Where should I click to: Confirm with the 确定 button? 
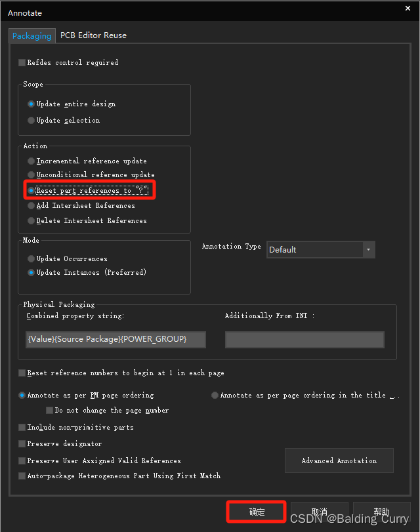click(257, 512)
